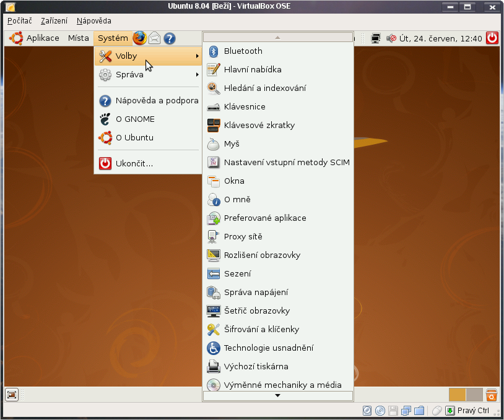Viewport: 504px width, 420px height.
Task: Select Výměnné mechaniky a média
Action: pyautogui.click(x=278, y=385)
